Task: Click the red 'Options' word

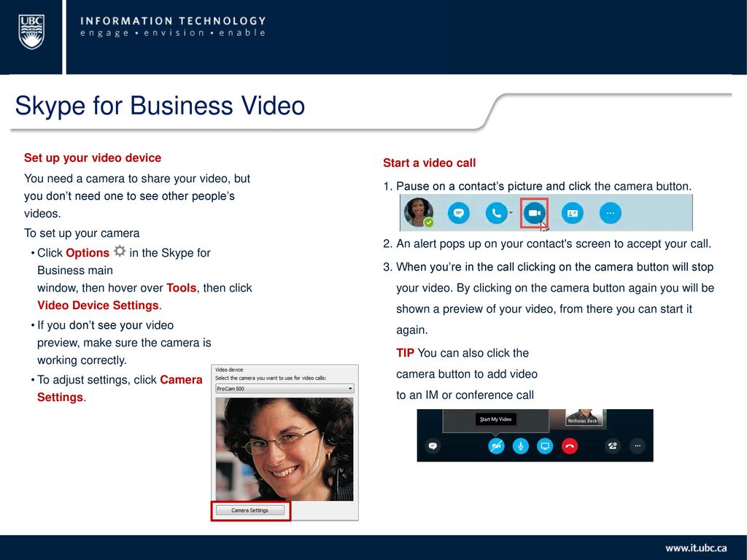Action: coord(88,253)
